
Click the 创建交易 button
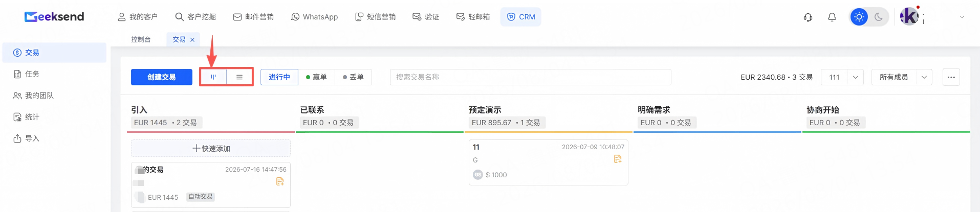tap(162, 77)
